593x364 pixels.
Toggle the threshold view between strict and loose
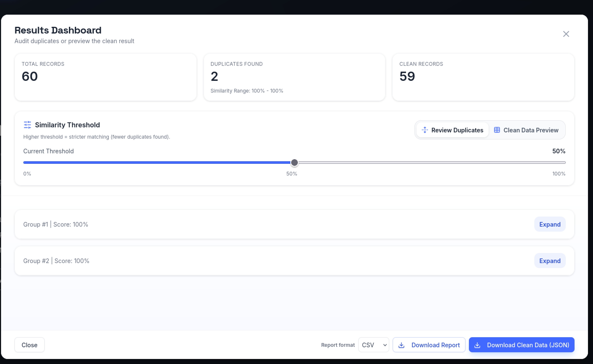coord(294,163)
